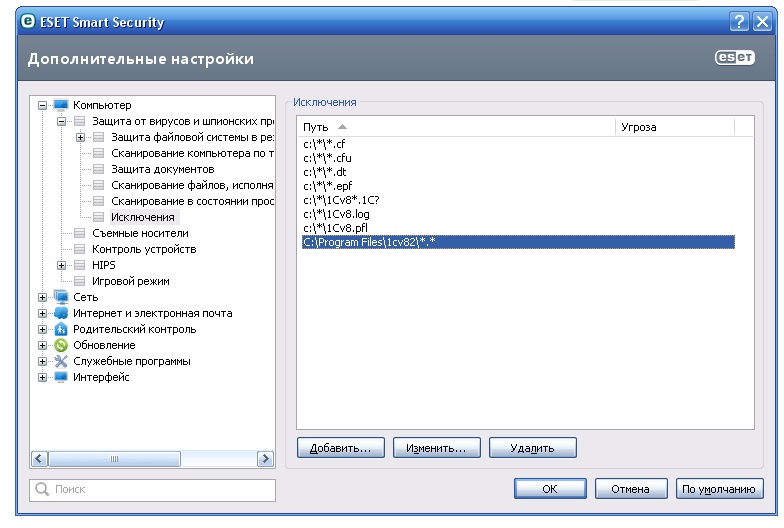Select exclusion c:\*\*.cfu
784x528 pixels.
click(x=518, y=158)
